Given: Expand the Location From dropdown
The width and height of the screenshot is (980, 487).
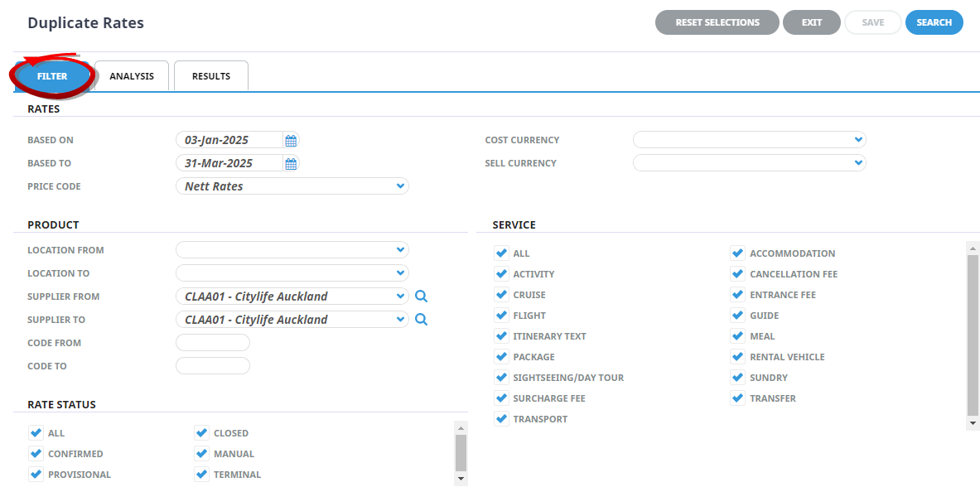Looking at the screenshot, I should 400,250.
